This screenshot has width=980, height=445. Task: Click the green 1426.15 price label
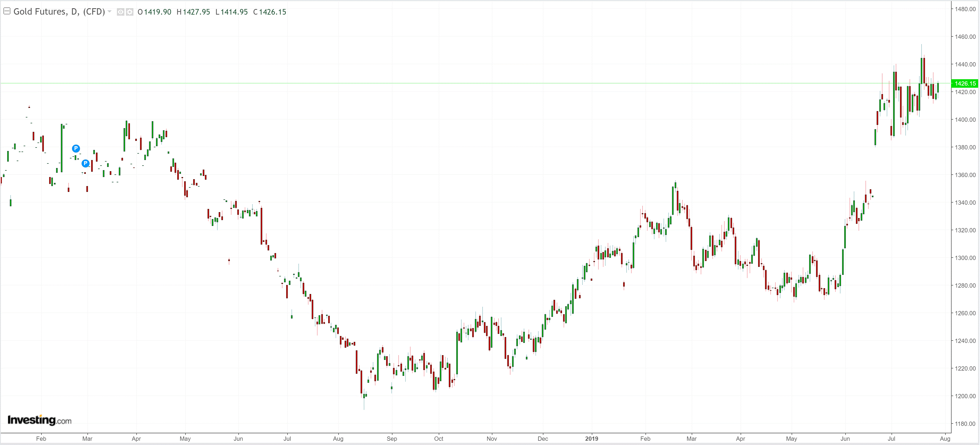(x=965, y=83)
